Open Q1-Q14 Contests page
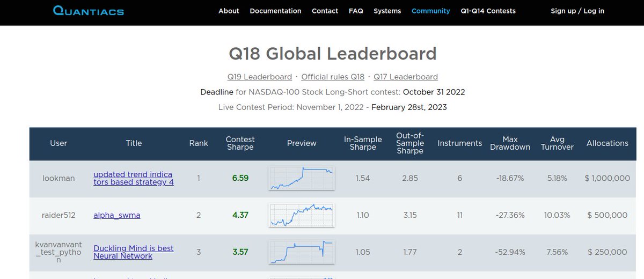This screenshot has width=644, height=279. 488,11
